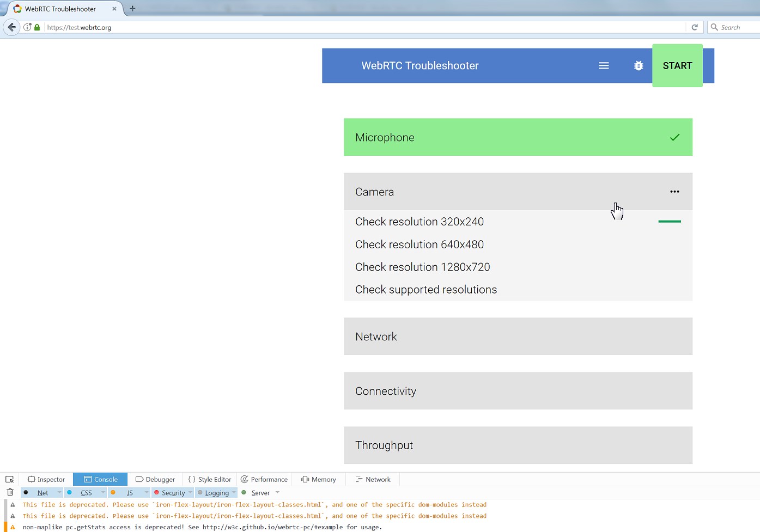This screenshot has width=760, height=532.
Task: Click the bug report icon
Action: coord(639,66)
